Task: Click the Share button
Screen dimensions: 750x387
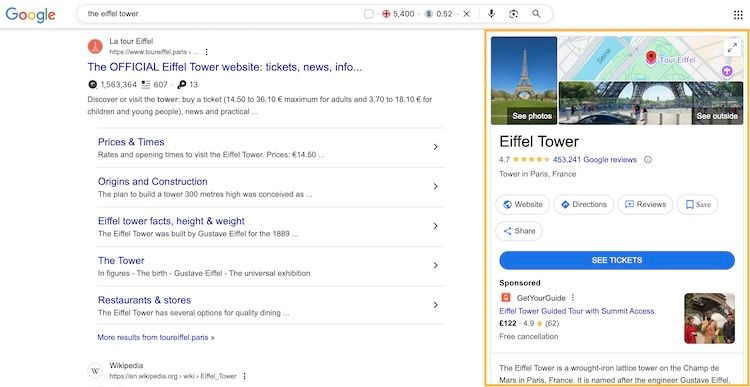Action: tap(519, 231)
